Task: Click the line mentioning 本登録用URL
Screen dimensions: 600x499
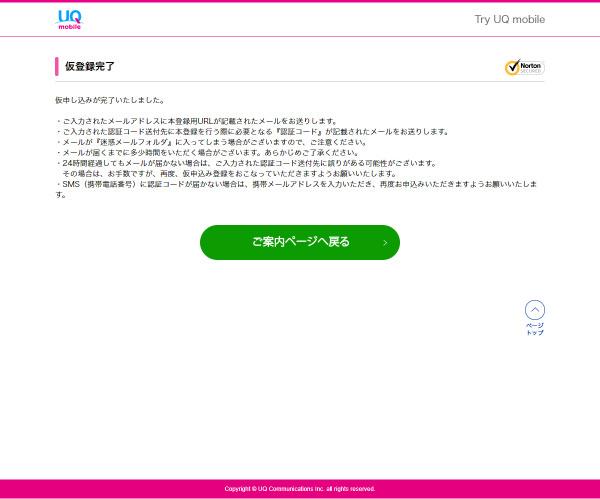Action: point(197,121)
